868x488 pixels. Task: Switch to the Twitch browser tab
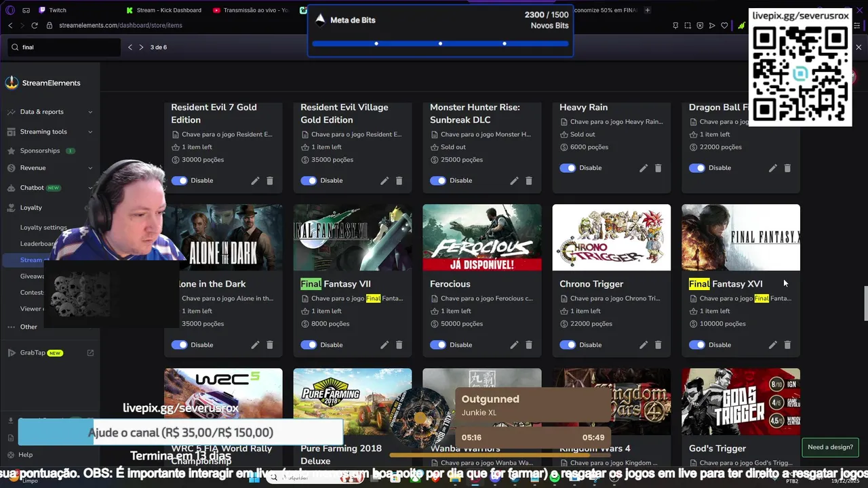(x=58, y=10)
